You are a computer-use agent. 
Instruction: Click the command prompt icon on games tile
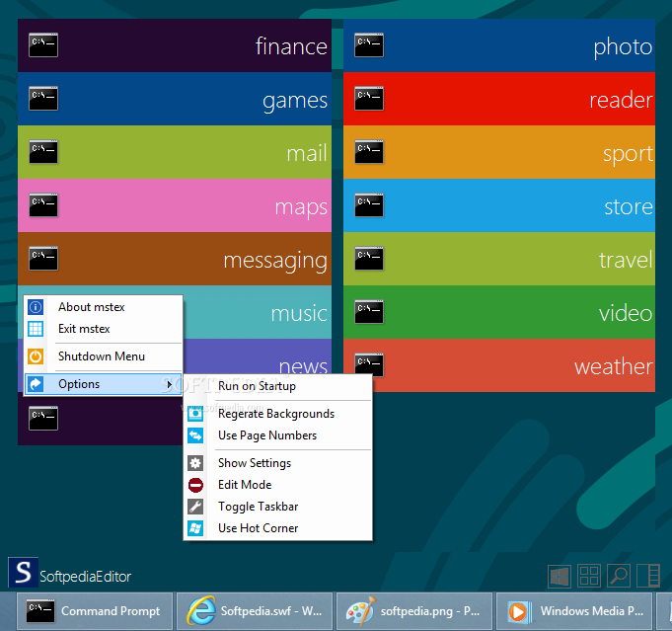click(43, 98)
